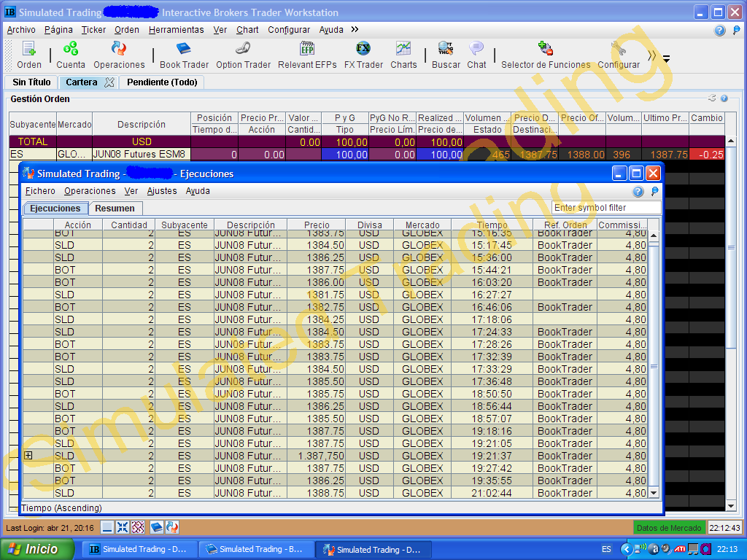This screenshot has height=560, width=747.
Task: Expand the SLD execution row plus box
Action: tap(28, 455)
